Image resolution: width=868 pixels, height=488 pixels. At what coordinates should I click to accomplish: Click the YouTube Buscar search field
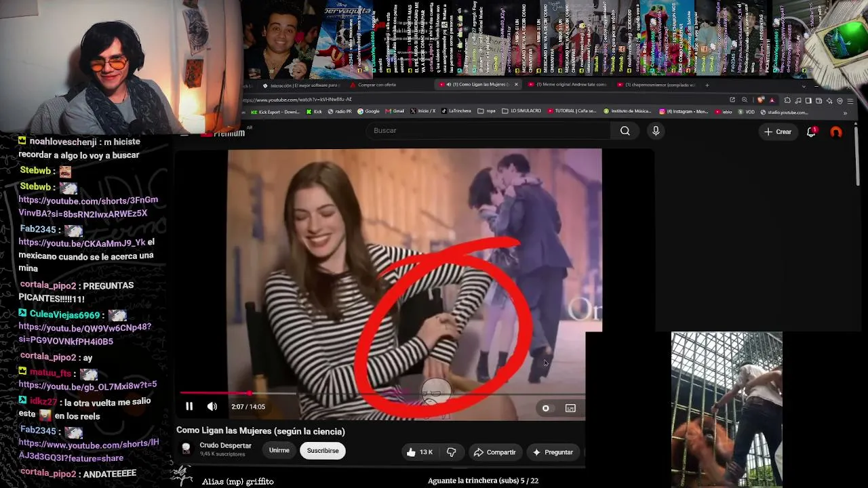point(488,131)
